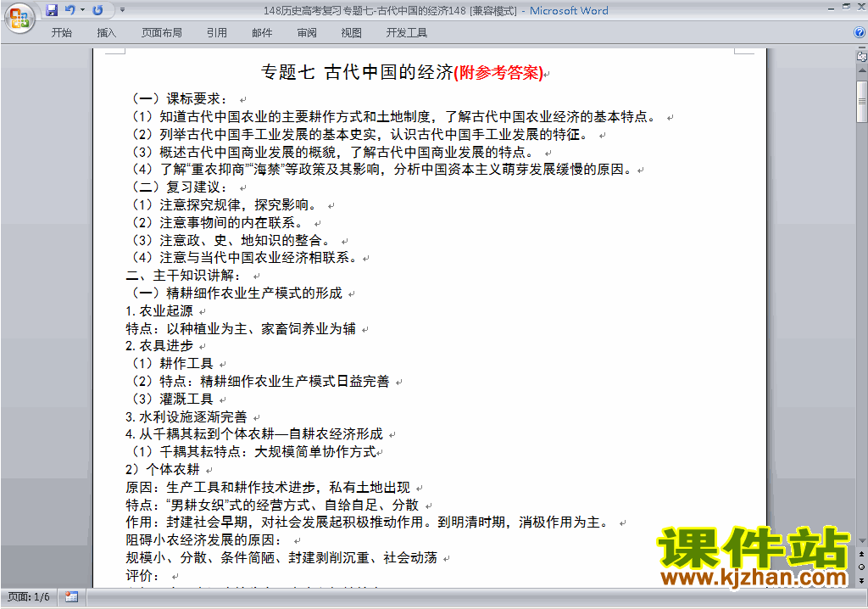
Task: Undo the last action
Action: 70,10
